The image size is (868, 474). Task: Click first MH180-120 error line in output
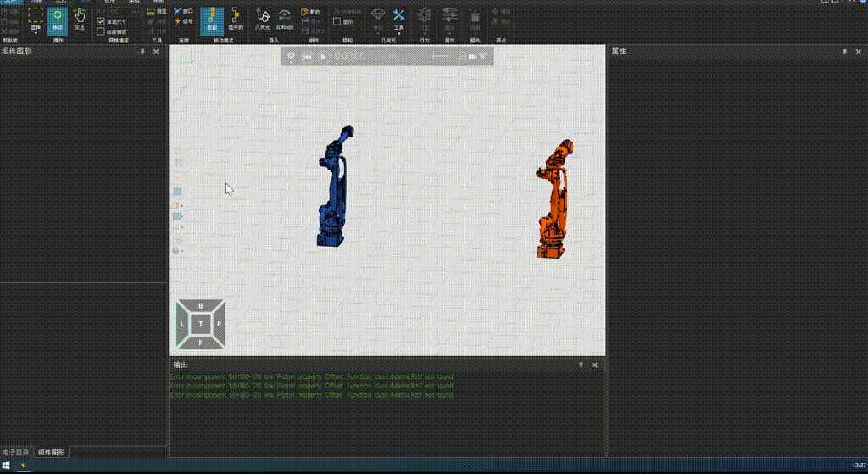312,376
